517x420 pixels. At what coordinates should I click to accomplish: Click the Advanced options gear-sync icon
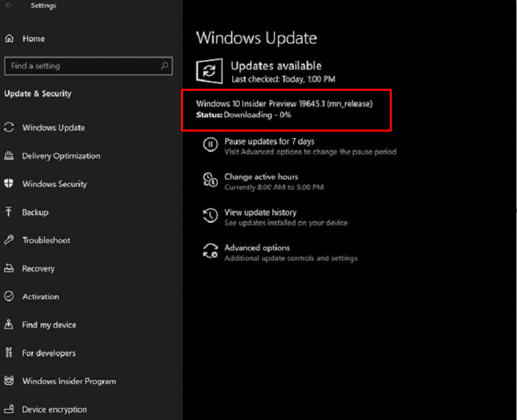210,250
